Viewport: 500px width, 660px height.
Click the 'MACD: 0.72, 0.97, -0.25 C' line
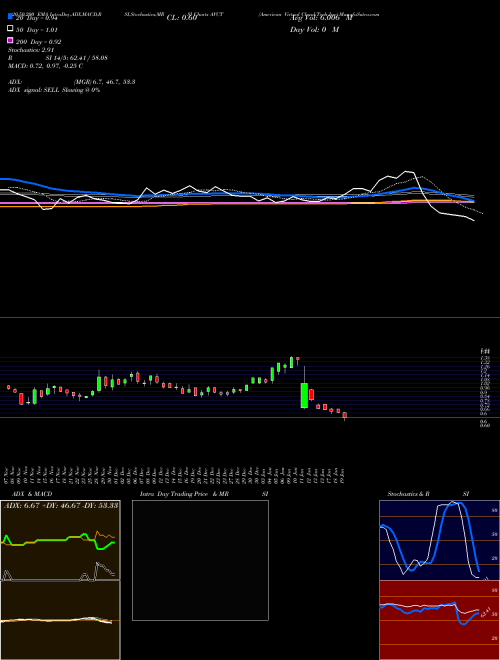(45, 66)
